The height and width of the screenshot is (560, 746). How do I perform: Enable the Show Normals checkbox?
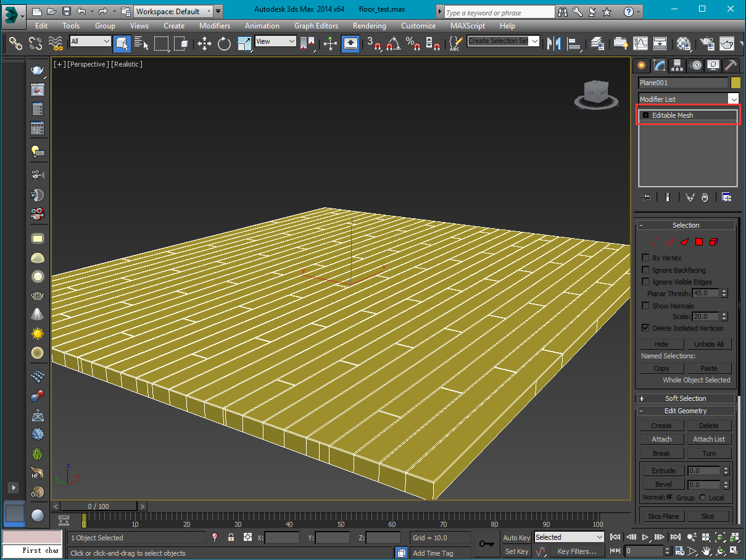[646, 305]
